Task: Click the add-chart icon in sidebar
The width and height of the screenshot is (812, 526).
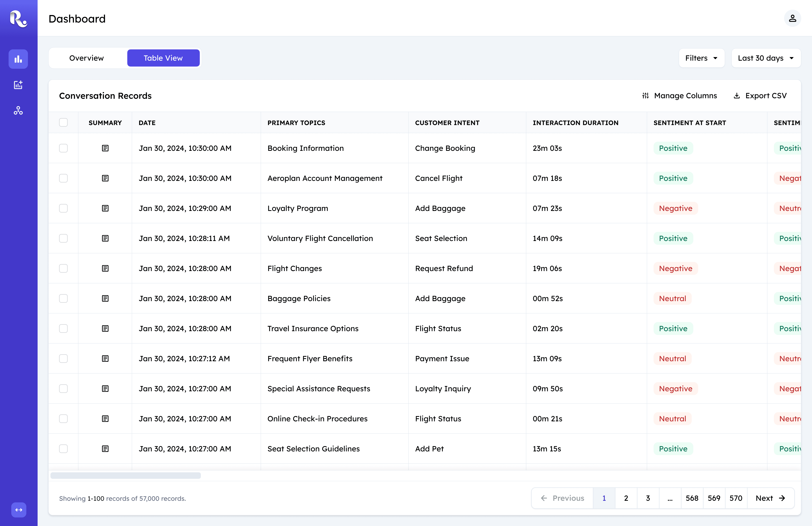Action: [x=18, y=85]
